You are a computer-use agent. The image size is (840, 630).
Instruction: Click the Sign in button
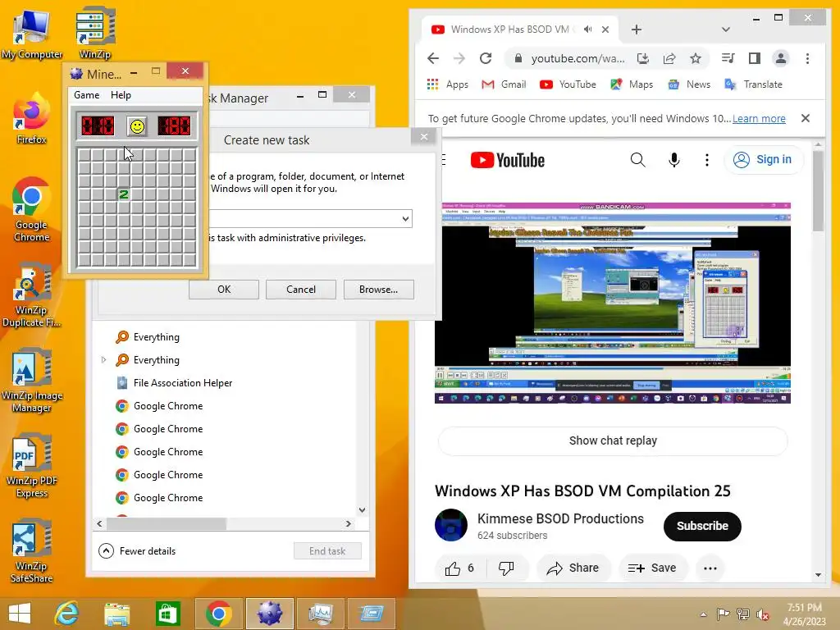(x=764, y=160)
